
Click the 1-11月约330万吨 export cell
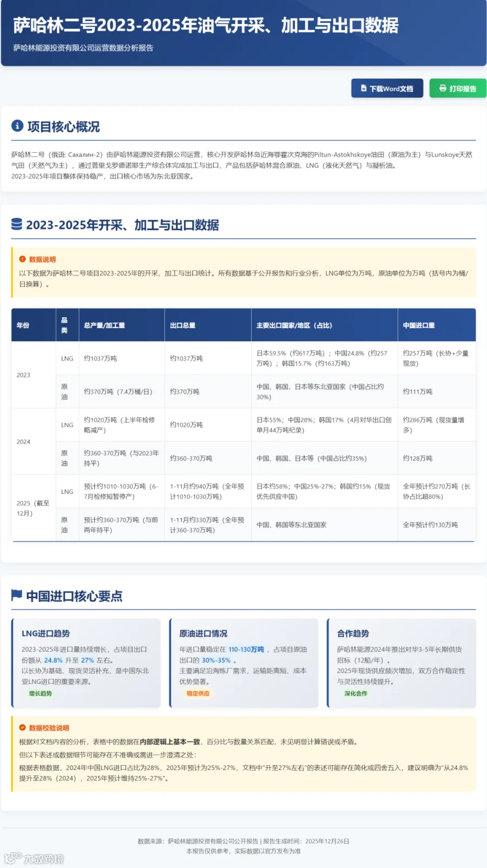[208, 525]
